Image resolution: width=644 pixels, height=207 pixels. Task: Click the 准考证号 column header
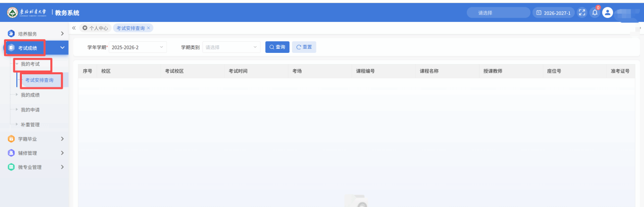tap(620, 71)
